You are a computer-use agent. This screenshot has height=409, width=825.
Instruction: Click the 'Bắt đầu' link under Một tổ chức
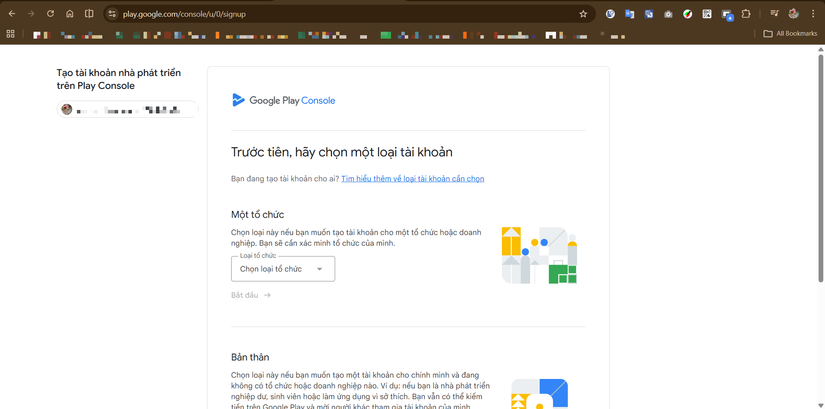pyautogui.click(x=251, y=295)
